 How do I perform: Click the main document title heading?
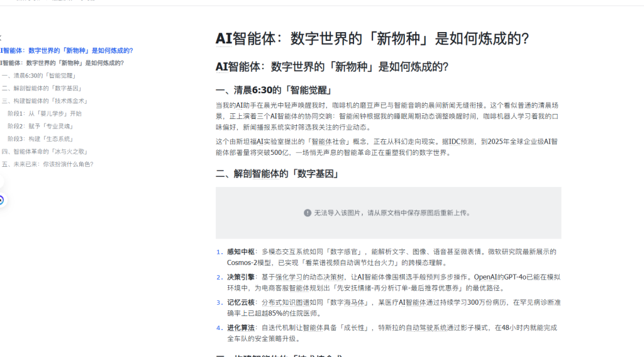point(372,39)
